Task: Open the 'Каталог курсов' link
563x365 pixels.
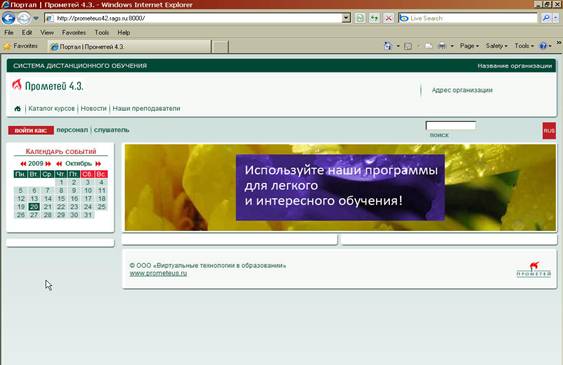Action: [52, 108]
